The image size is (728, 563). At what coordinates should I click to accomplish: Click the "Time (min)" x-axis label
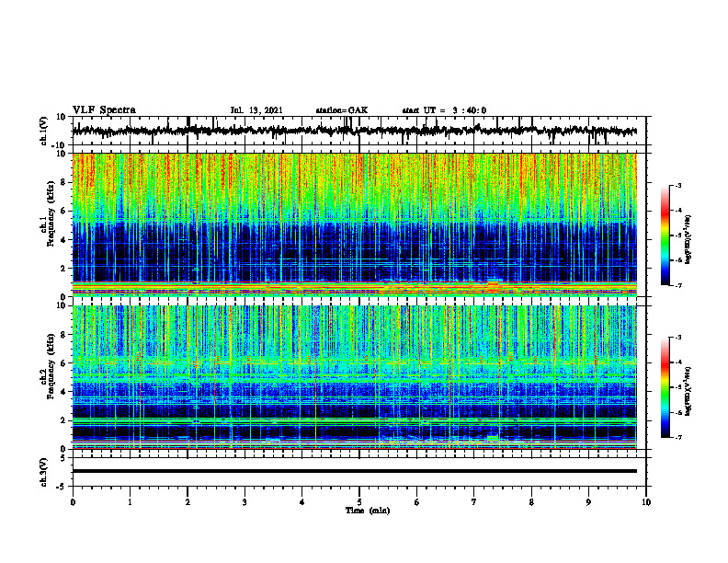pos(368,511)
